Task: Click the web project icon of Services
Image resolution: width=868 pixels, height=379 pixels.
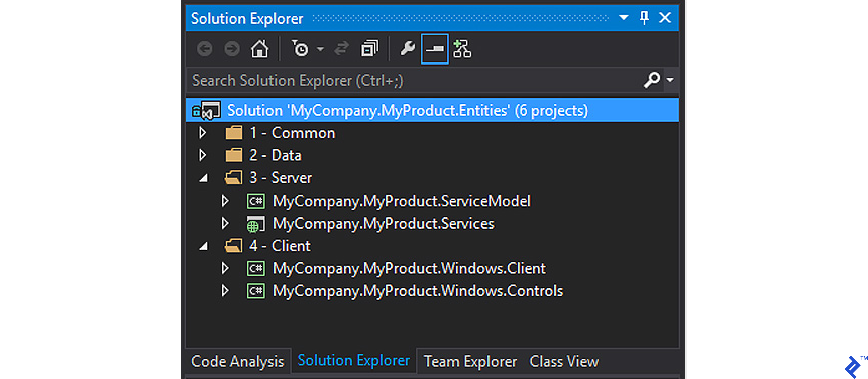Action: [x=256, y=224]
